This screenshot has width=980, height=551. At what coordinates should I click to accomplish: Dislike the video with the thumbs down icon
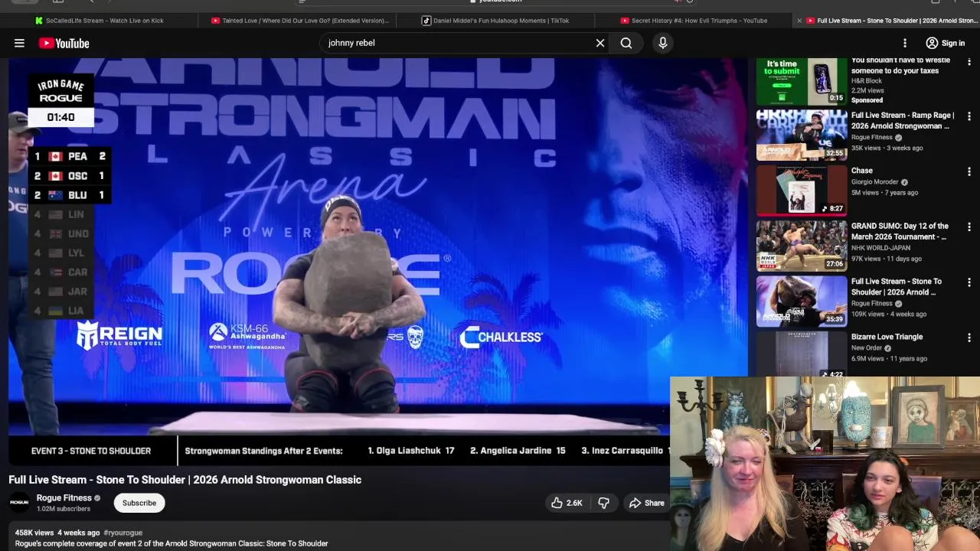coord(603,503)
